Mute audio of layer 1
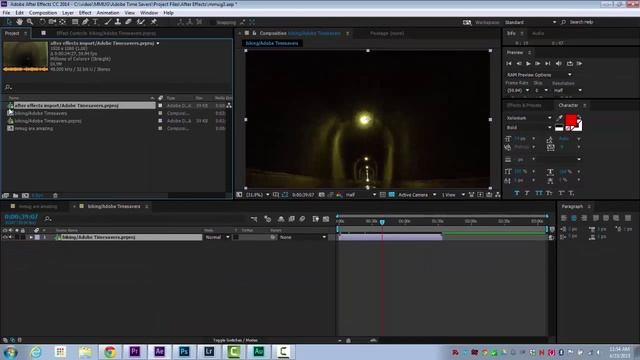Image resolution: width=640 pixels, height=360 pixels. point(11,237)
